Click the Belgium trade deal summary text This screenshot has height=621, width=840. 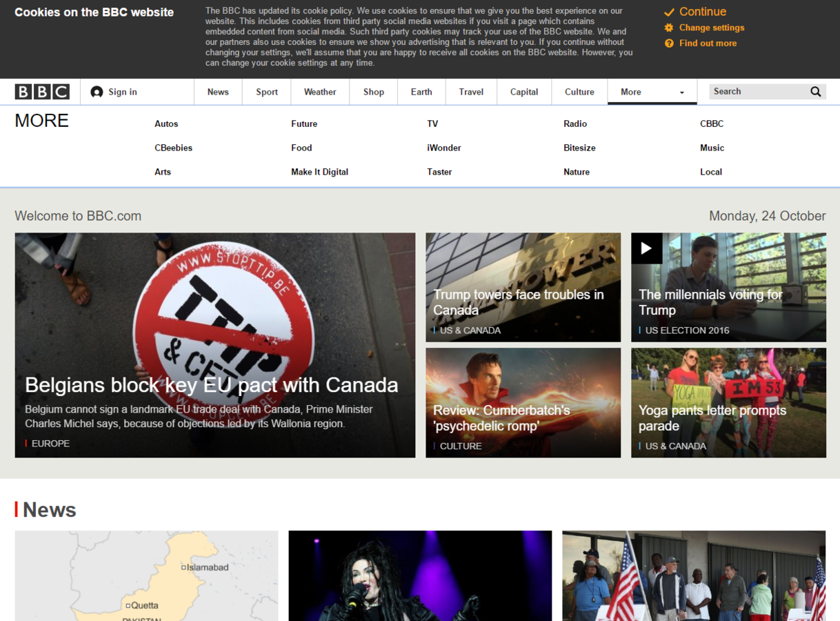click(199, 416)
